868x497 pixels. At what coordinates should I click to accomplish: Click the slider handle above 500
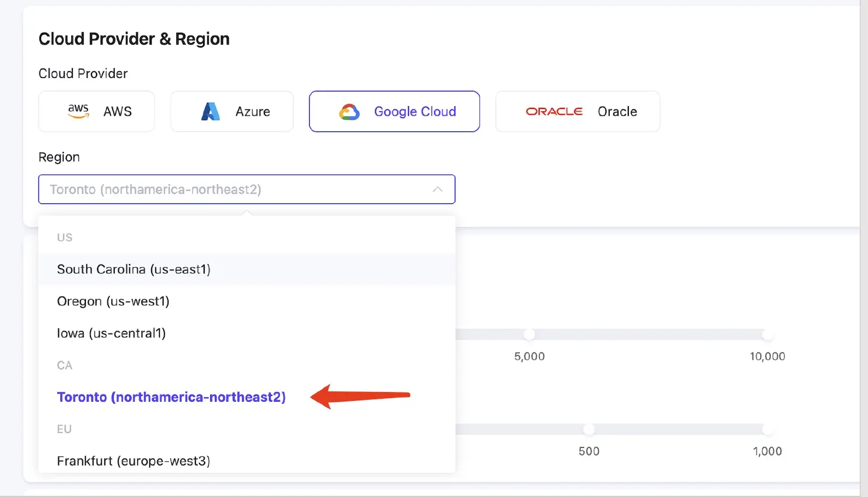tap(589, 429)
